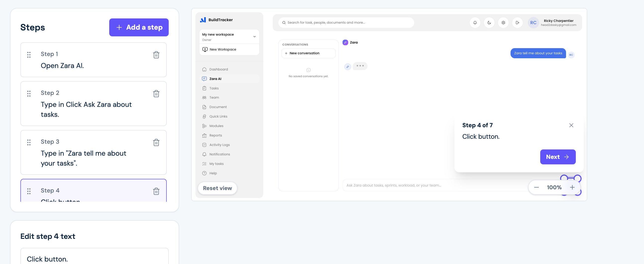Delete Step 3 with its trash icon

pyautogui.click(x=156, y=142)
